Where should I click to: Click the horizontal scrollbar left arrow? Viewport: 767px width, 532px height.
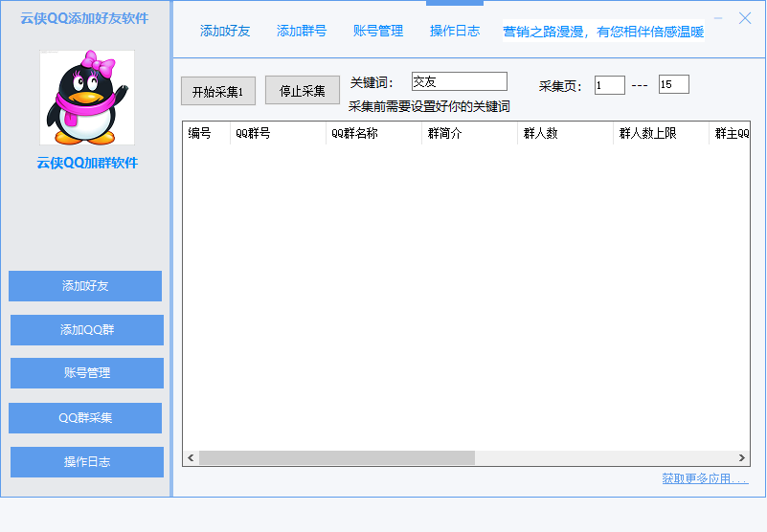(x=191, y=457)
